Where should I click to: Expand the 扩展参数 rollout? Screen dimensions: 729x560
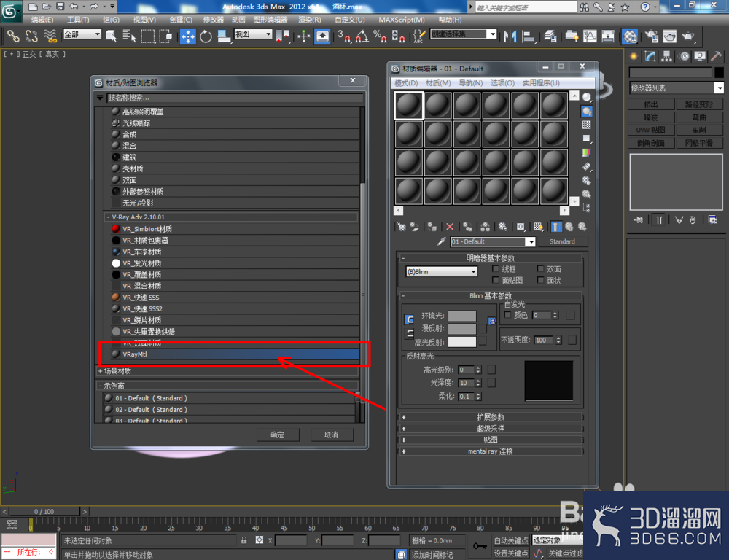[491, 417]
